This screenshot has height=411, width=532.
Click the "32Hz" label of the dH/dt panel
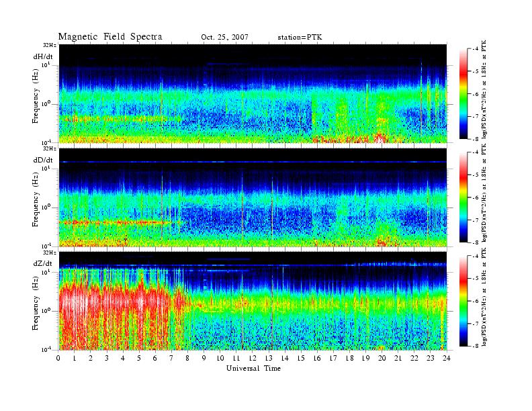(x=49, y=45)
